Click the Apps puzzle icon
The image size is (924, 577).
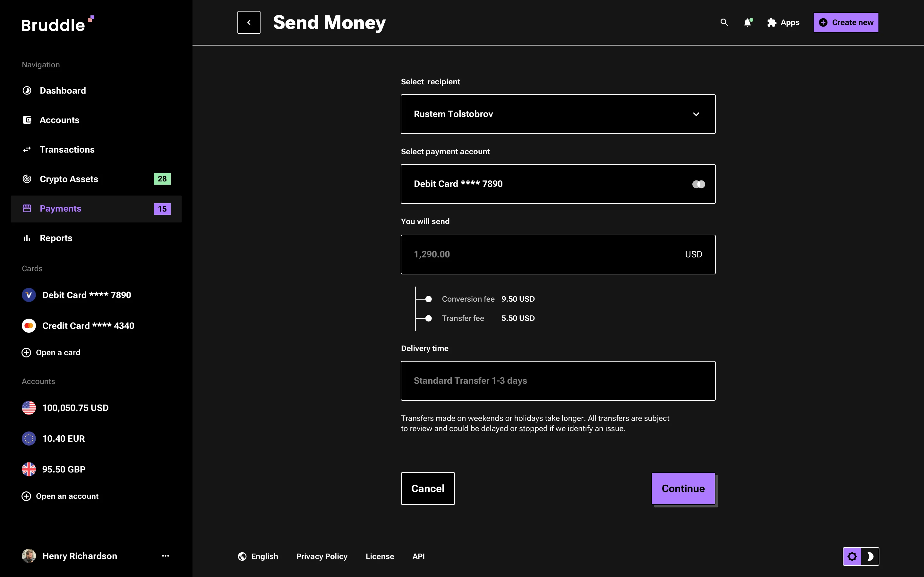click(771, 22)
